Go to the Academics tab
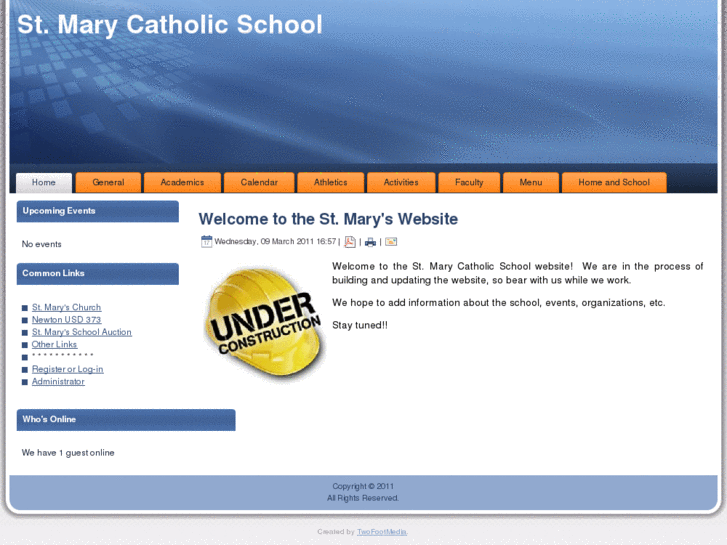This screenshot has width=727, height=545. pos(182,183)
